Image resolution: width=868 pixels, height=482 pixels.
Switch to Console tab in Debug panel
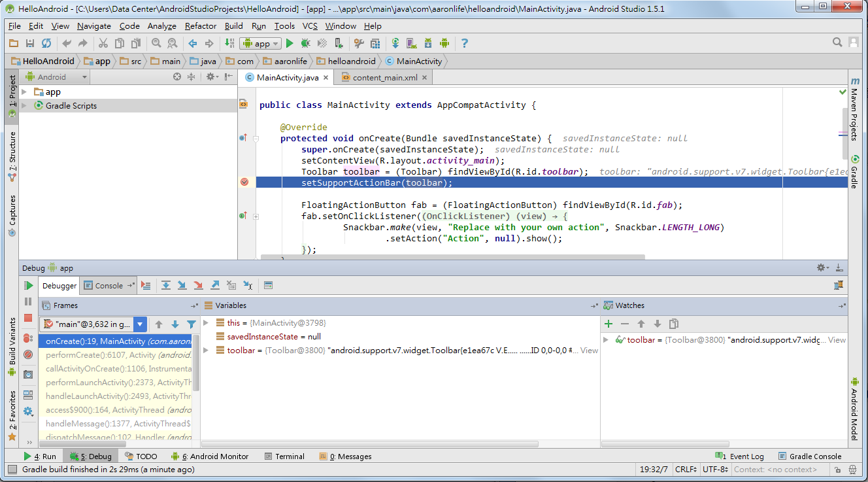point(108,286)
